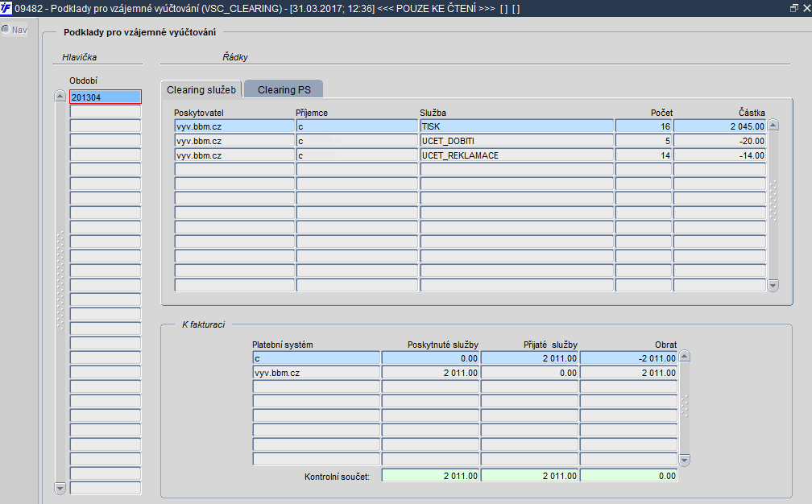Image resolution: width=812 pixels, height=504 pixels.
Task: Select the UCET_REKLAMACE service cell
Action: click(517, 155)
